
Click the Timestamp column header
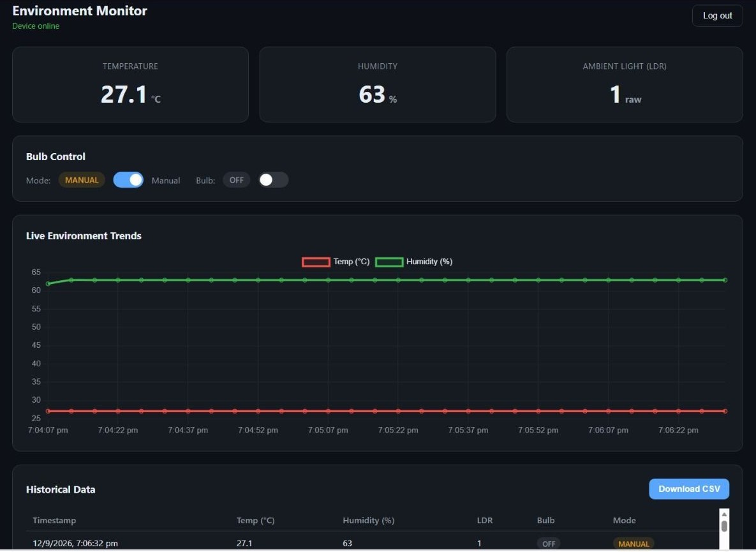(x=54, y=520)
